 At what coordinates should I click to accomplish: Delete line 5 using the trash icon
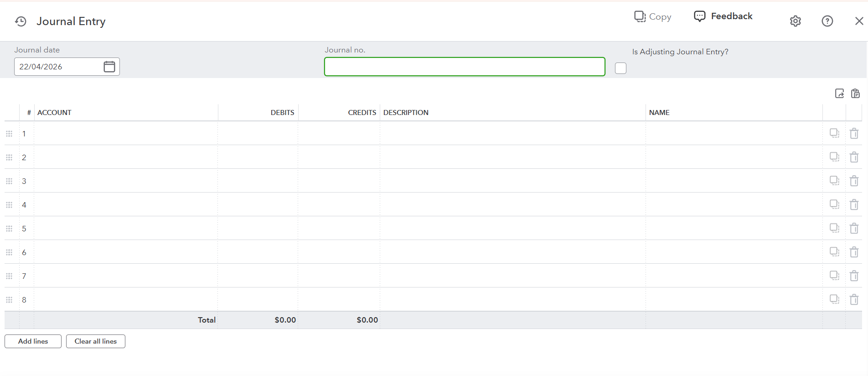854,229
